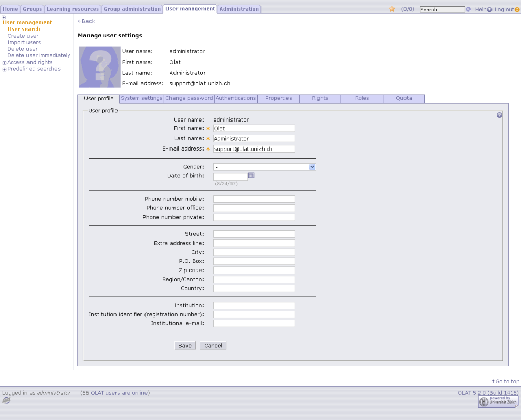Image resolution: width=521 pixels, height=420 pixels.
Task: Switch to the Quota tab
Action: [403, 98]
